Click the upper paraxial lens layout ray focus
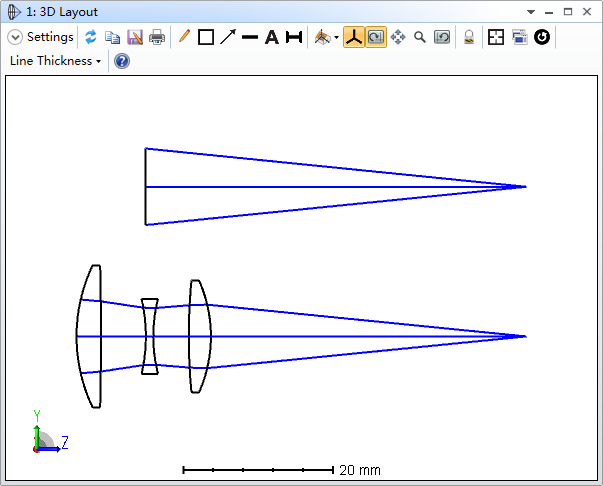The image size is (603, 486). tap(525, 187)
